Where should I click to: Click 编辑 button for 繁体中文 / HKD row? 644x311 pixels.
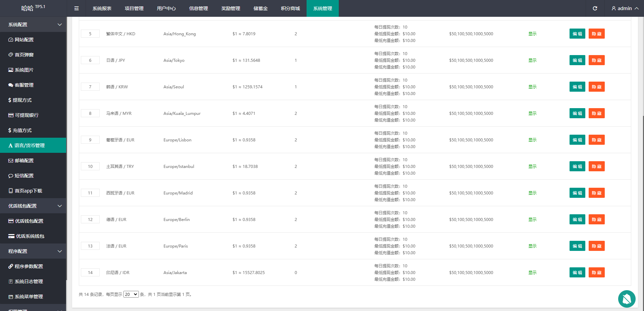(x=577, y=34)
